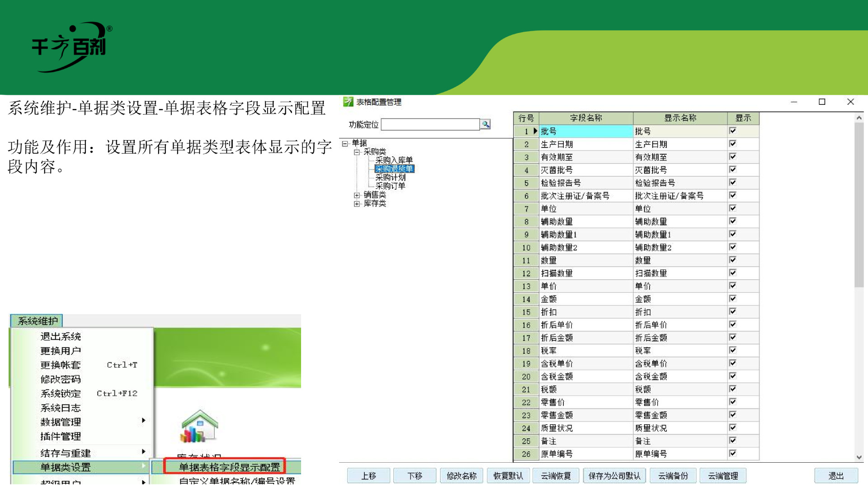Toggle visibility checkbox of 零售价 row

[733, 402]
